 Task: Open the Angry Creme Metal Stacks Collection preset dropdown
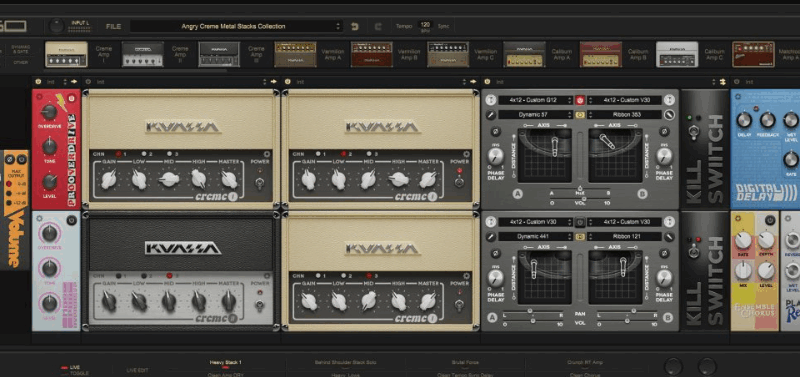[236, 27]
